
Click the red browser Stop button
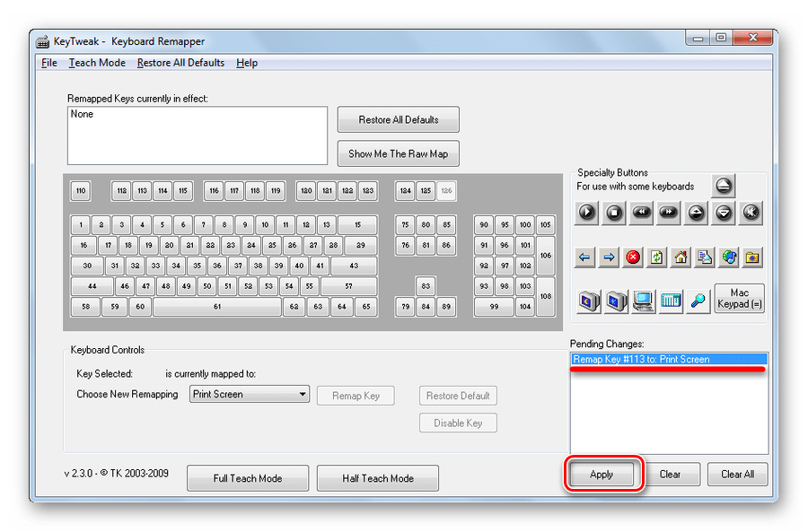coord(633,257)
